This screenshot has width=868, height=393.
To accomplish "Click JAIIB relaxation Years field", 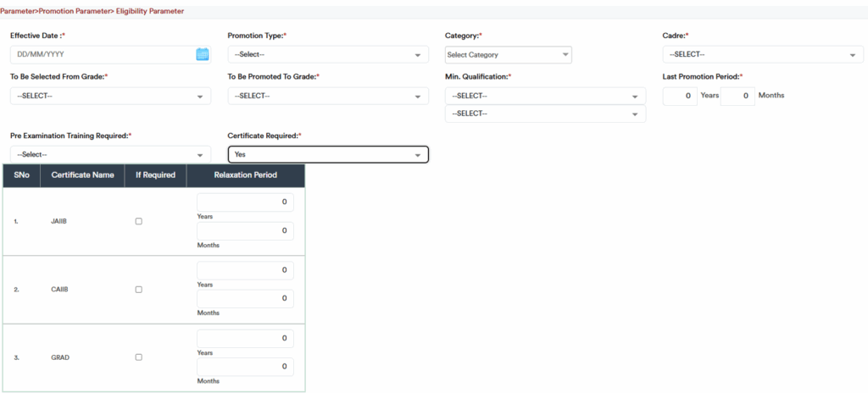I will [x=245, y=202].
